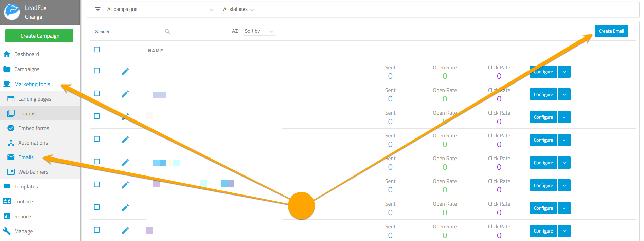This screenshot has height=241, width=644.
Task: Open the All statuses dropdown
Action: point(238,9)
